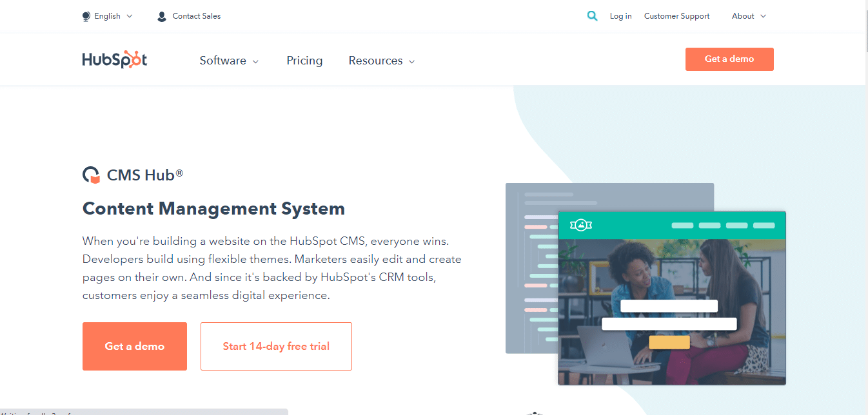Click Get a demo in header
The height and width of the screenshot is (415, 868).
[729, 59]
